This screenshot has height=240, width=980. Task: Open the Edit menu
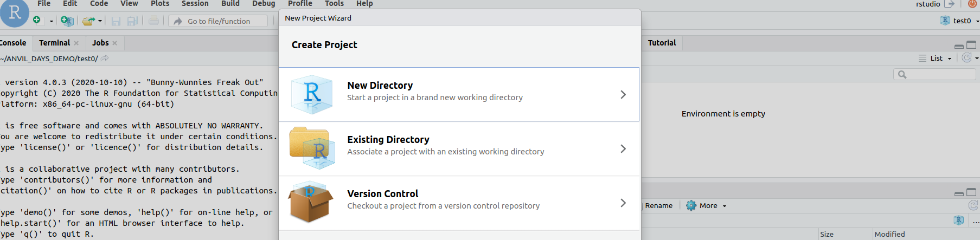70,4
